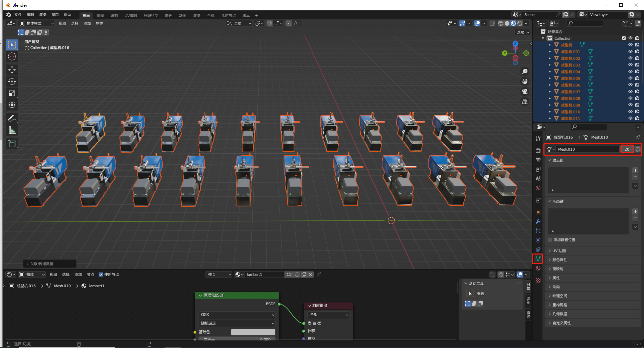Enable the 添加静置位置 checkbox

click(550, 240)
